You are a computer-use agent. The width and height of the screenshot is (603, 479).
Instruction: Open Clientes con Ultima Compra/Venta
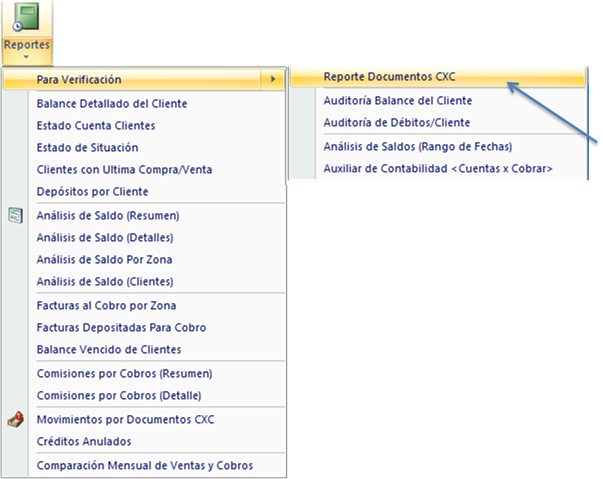tap(124, 170)
